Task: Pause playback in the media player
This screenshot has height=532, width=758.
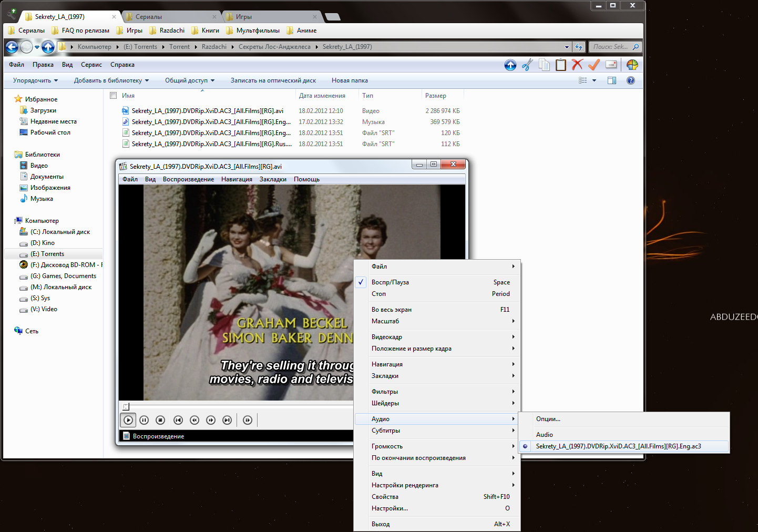Action: coord(144,420)
